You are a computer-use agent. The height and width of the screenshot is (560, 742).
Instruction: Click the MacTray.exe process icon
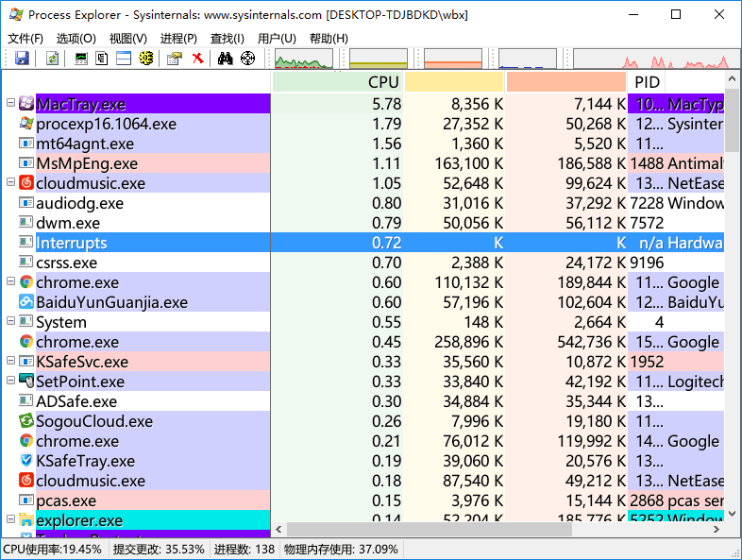click(26, 104)
